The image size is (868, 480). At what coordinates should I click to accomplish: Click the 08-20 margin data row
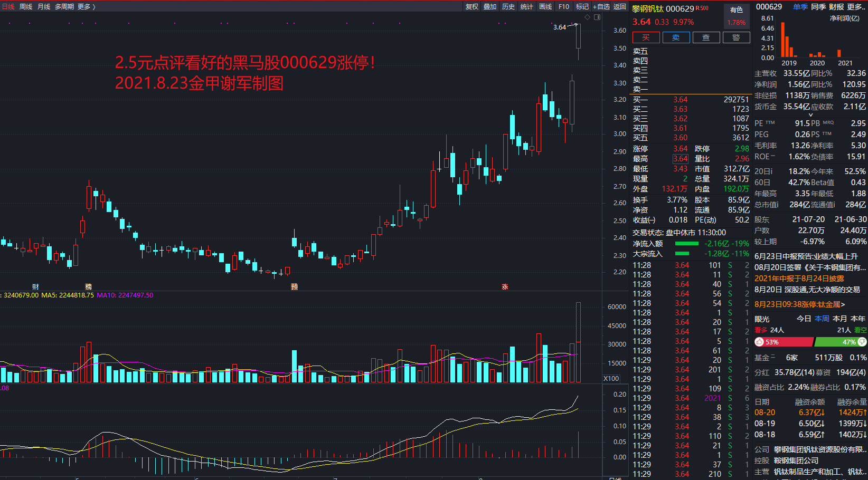coord(810,412)
